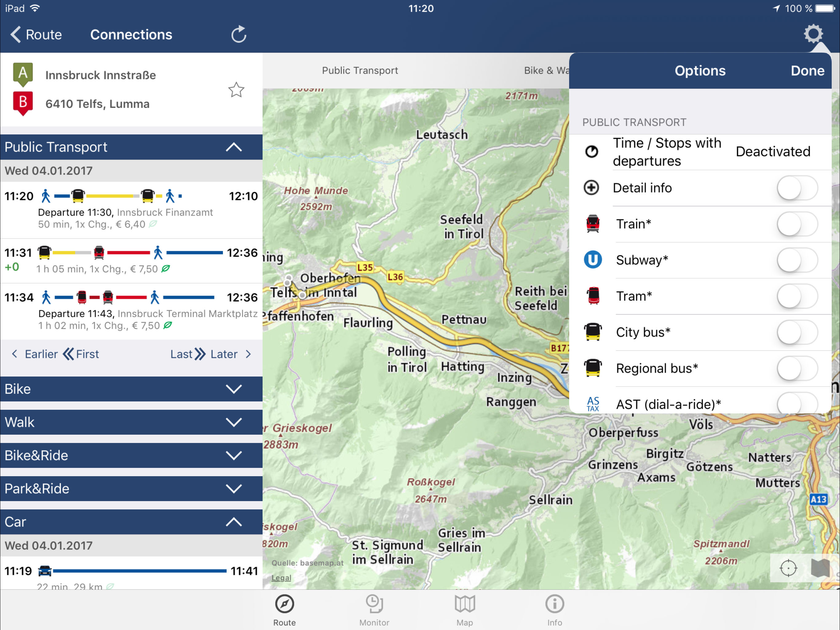Toggle the Detail info switch

797,188
